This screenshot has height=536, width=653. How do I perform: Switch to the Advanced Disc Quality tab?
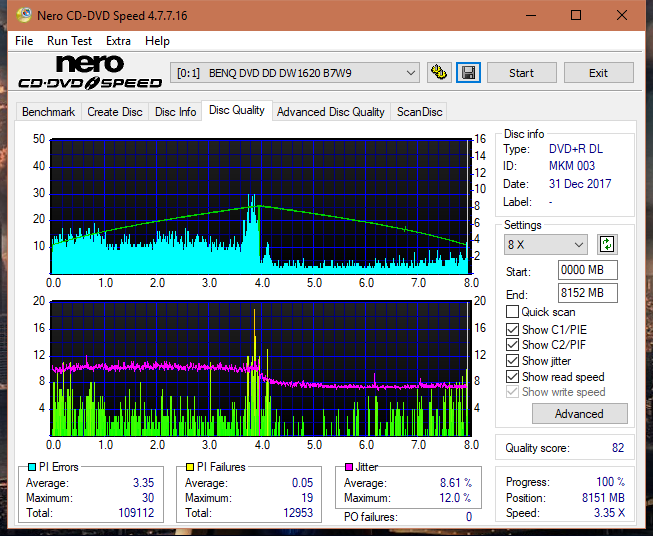(x=331, y=112)
